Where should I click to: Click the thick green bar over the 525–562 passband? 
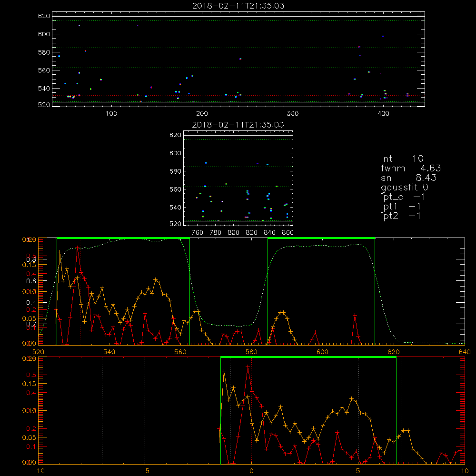[123, 238]
